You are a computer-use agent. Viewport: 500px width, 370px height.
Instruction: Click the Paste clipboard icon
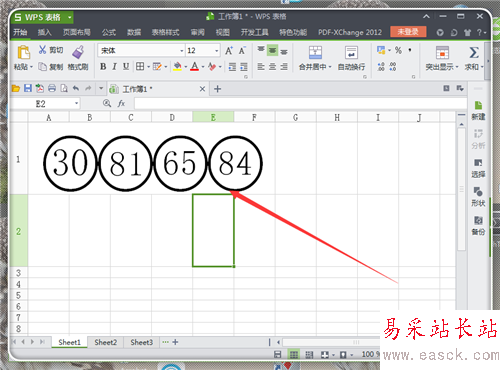[x=23, y=52]
